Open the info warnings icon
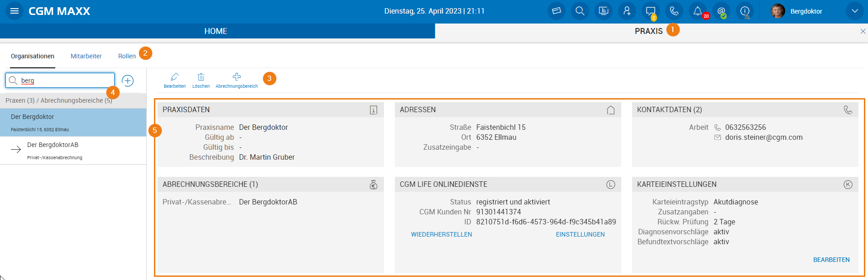 (745, 11)
